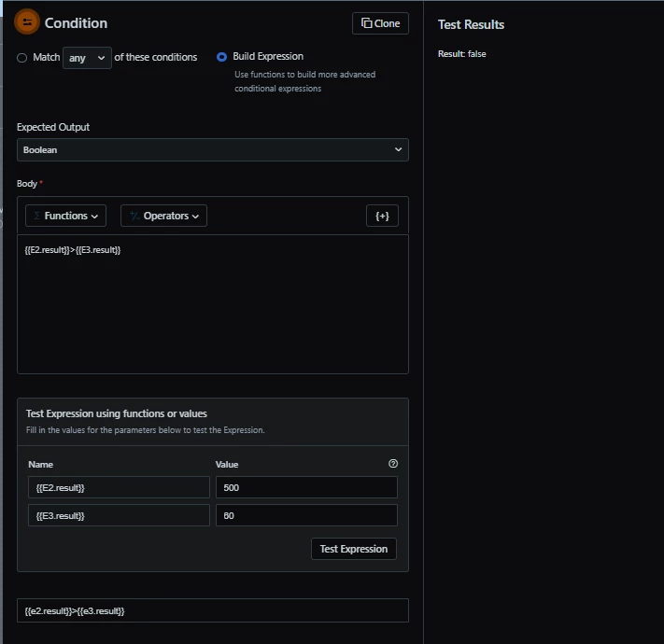Click the Clone button

[x=380, y=23]
